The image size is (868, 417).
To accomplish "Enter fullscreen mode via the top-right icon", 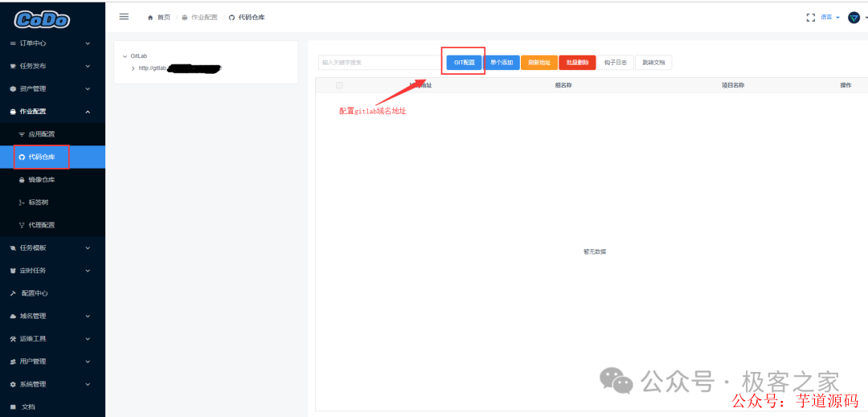I will (810, 18).
